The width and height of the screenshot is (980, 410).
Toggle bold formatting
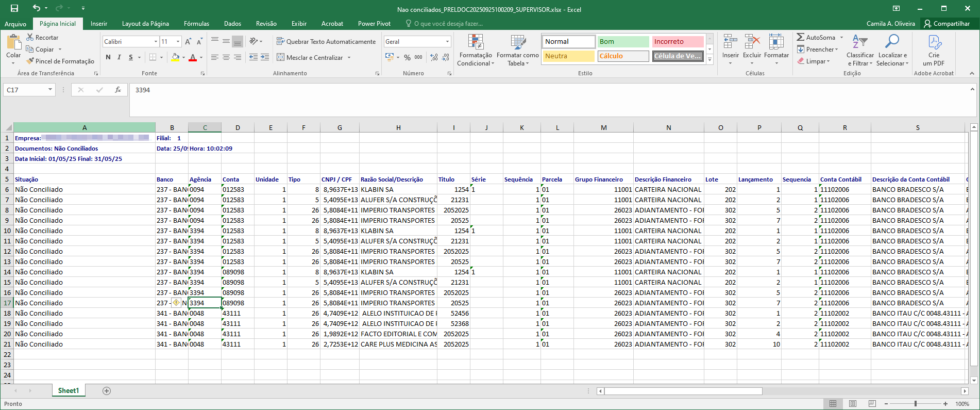click(x=108, y=57)
